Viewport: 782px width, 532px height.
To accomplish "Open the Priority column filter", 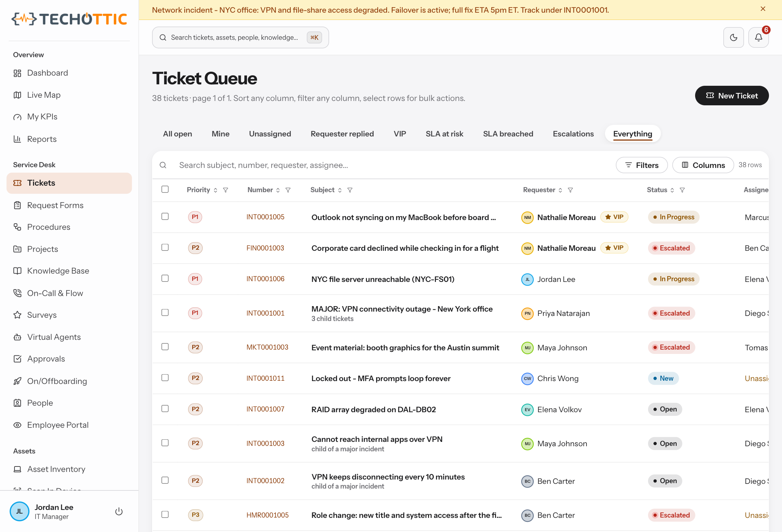I will 226,190.
